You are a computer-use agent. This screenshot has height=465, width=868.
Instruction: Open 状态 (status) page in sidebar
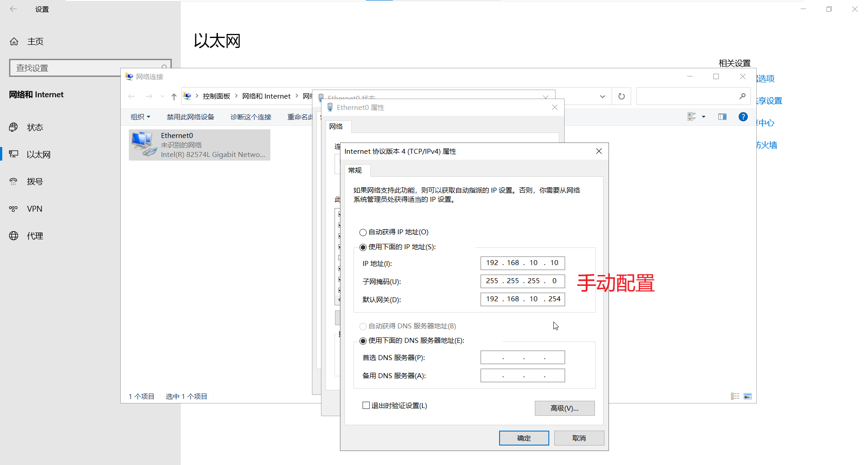[34, 127]
